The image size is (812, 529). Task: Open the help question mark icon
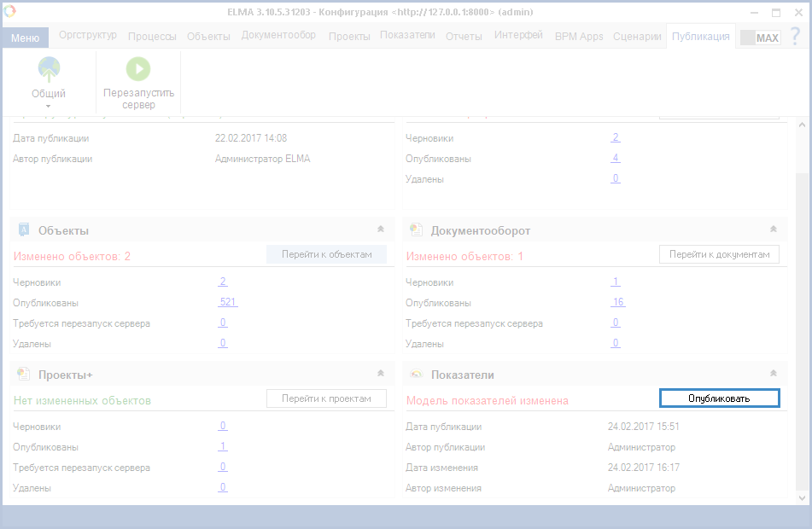[795, 37]
